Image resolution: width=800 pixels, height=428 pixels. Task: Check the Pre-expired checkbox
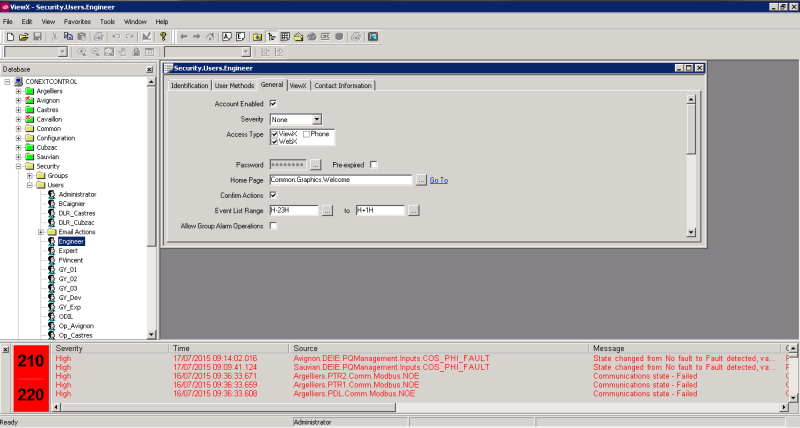374,164
